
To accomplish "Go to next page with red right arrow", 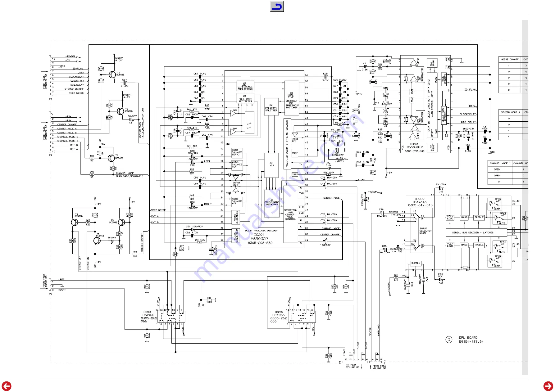I will pos(548,386).
